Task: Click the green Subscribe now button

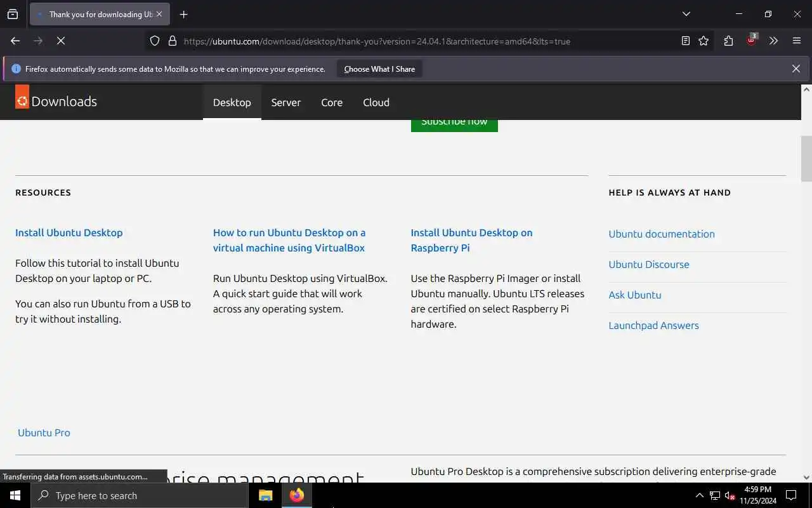Action: 454,125
